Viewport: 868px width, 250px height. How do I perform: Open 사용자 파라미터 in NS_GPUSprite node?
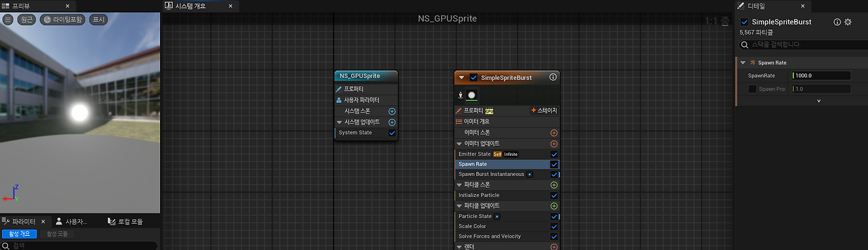click(366, 100)
